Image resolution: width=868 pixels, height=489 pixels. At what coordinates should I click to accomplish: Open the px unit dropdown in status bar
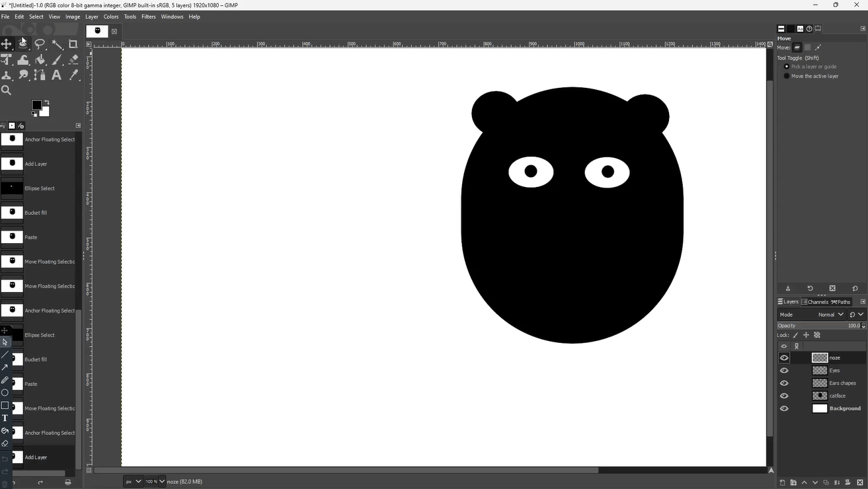click(x=133, y=482)
